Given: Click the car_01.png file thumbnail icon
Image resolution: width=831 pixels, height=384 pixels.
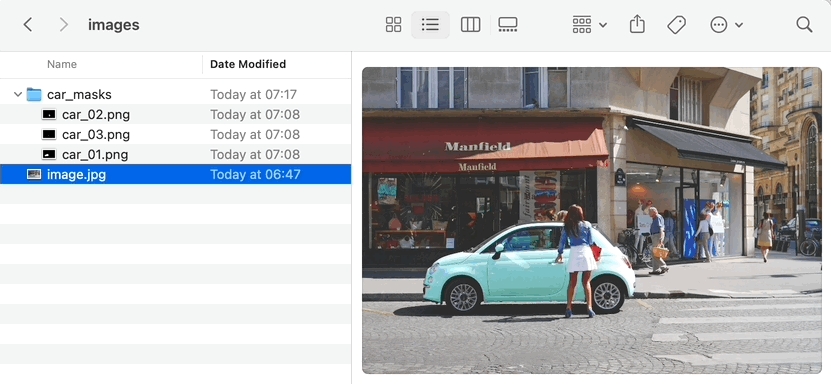Looking at the screenshot, I should pyautogui.click(x=49, y=155).
